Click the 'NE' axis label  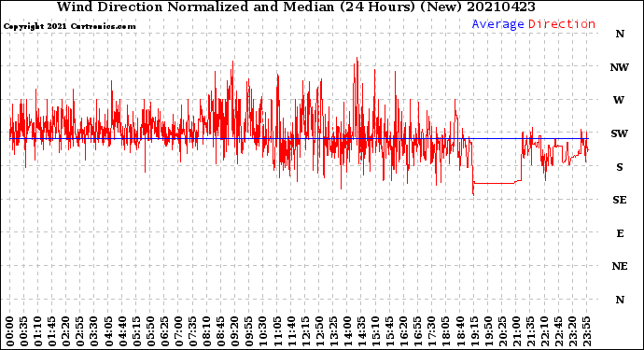[x=620, y=267]
